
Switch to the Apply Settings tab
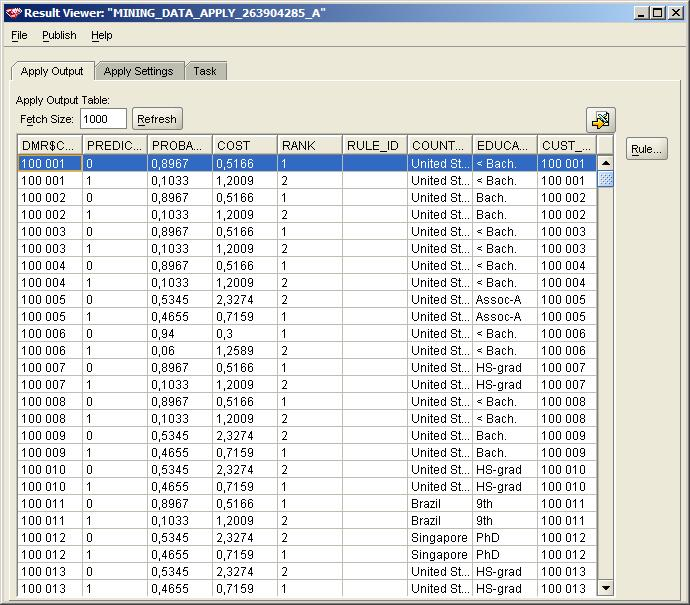click(x=139, y=71)
